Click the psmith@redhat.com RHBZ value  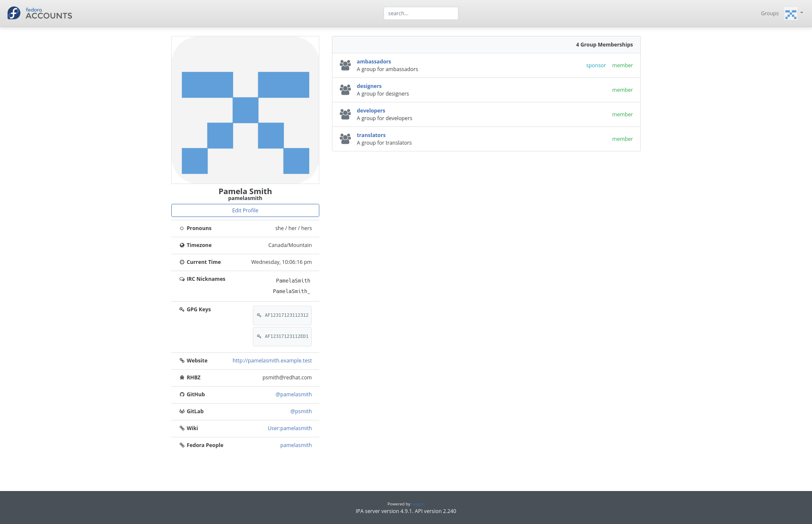pyautogui.click(x=287, y=378)
